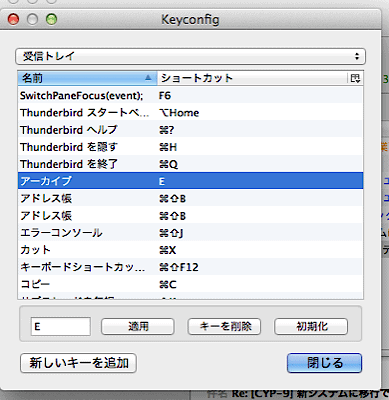Open the column picker icon
Screen dimensions: 389x400
point(355,78)
